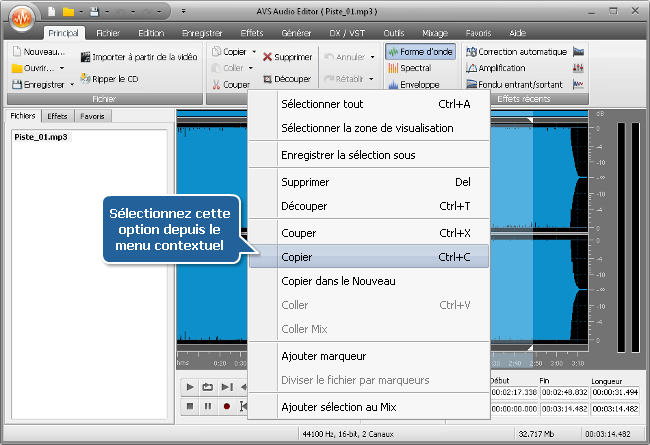Open the dropdown arrow next to quick access save icon
This screenshot has height=445, width=650.
click(x=107, y=12)
